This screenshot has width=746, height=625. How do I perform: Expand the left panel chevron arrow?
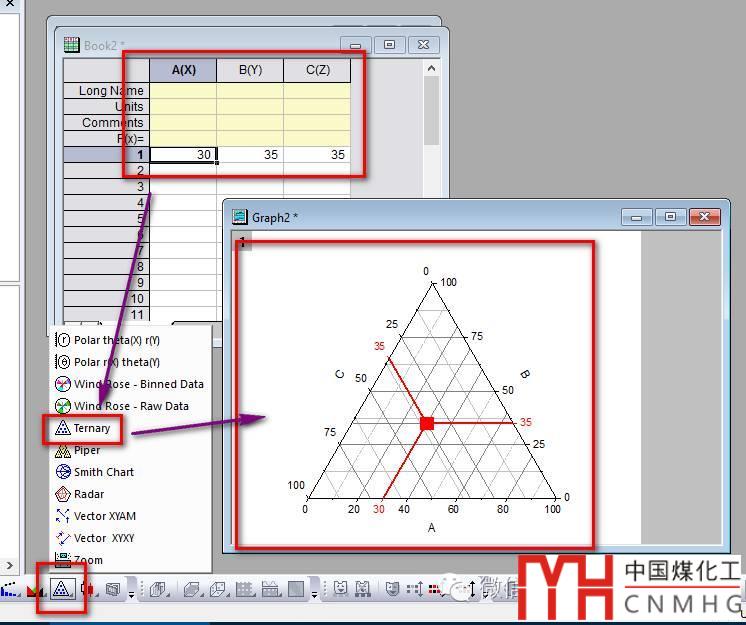[x=9, y=566]
